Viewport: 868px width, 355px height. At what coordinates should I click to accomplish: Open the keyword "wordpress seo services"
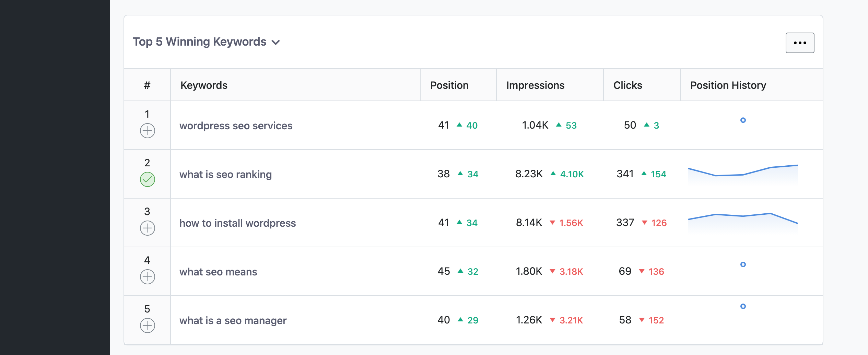tap(236, 125)
